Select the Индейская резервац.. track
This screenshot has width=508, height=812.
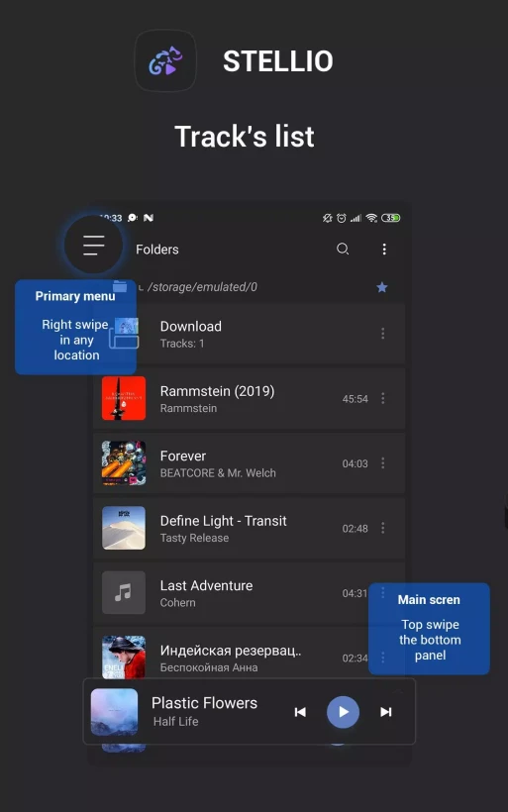point(250,653)
